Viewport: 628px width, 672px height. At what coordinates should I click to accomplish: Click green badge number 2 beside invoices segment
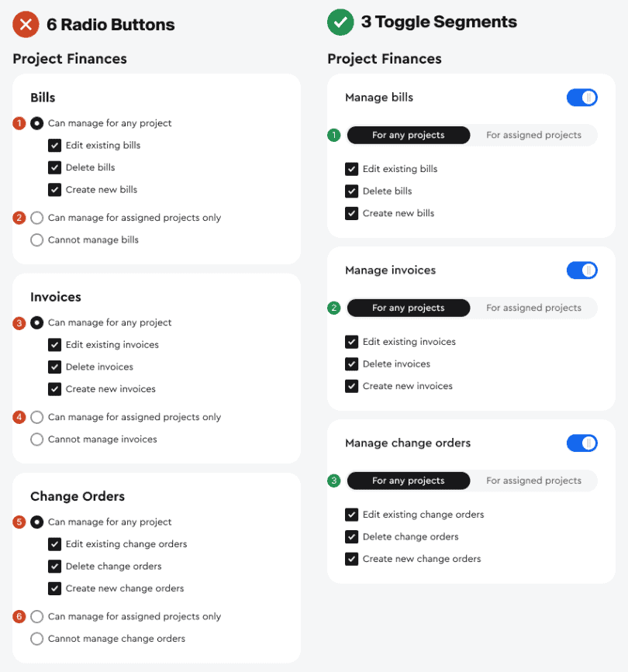click(x=334, y=308)
